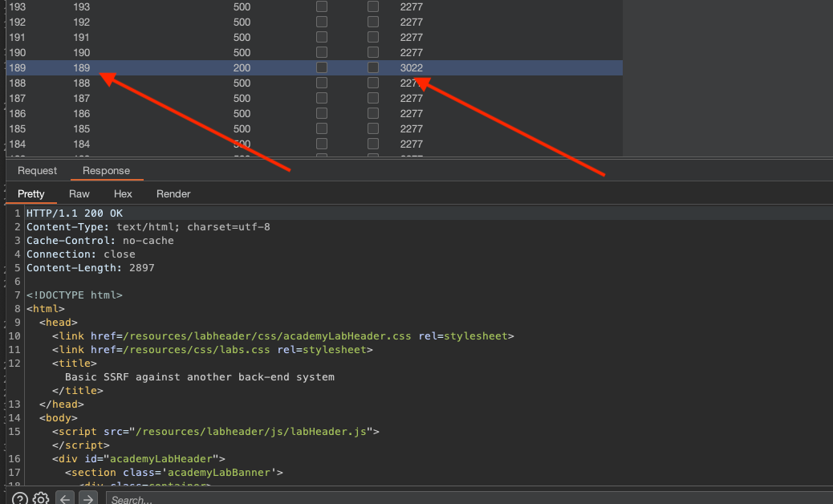Image resolution: width=833 pixels, height=504 pixels.
Task: Show the Render view tab
Action: point(173,194)
